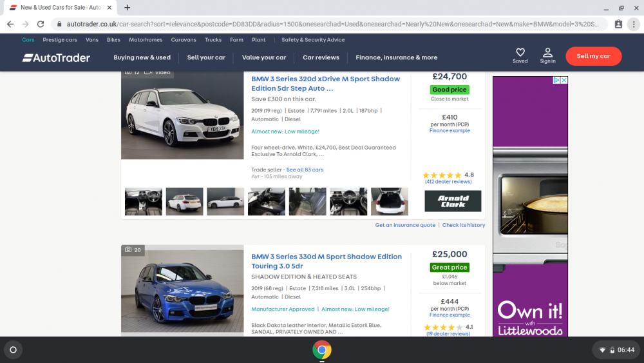Open third thumbnail showing white car side

225,201
